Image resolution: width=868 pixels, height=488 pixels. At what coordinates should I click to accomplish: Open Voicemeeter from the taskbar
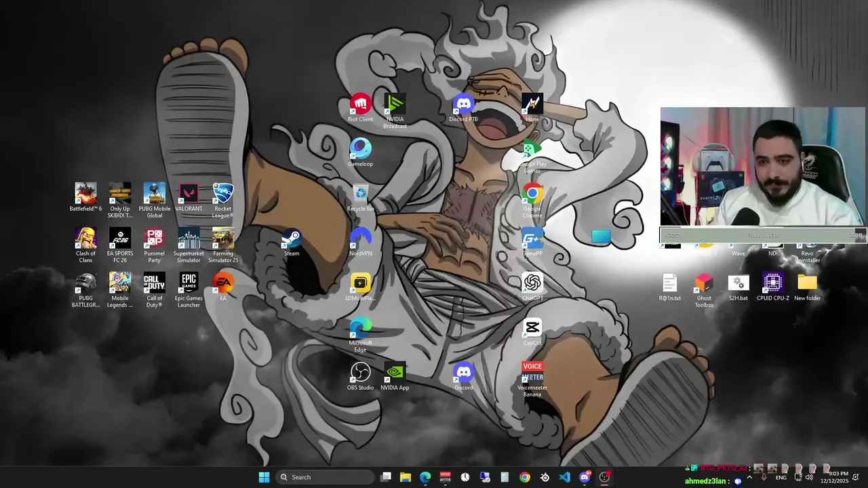pos(445,477)
